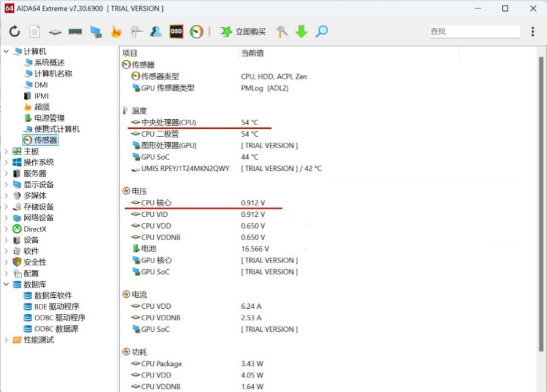
Task: Click the vertical scrollbar thumb
Action: click(541, 204)
